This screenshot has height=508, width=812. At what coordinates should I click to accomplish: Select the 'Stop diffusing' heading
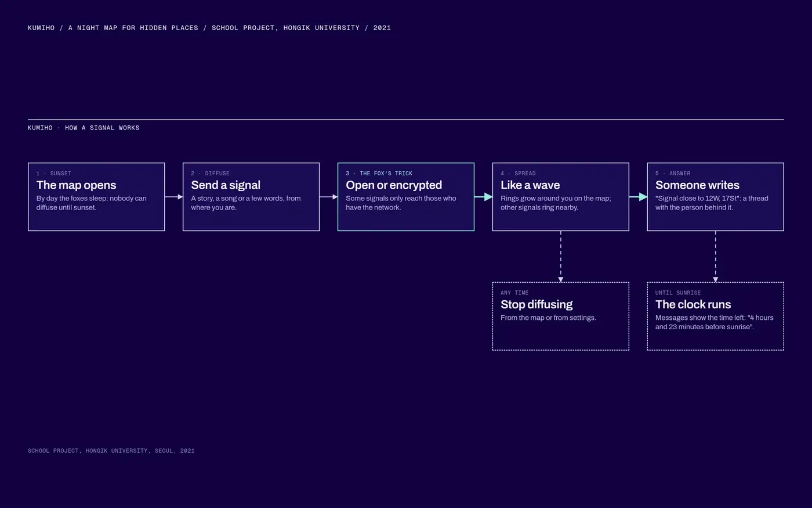536,305
